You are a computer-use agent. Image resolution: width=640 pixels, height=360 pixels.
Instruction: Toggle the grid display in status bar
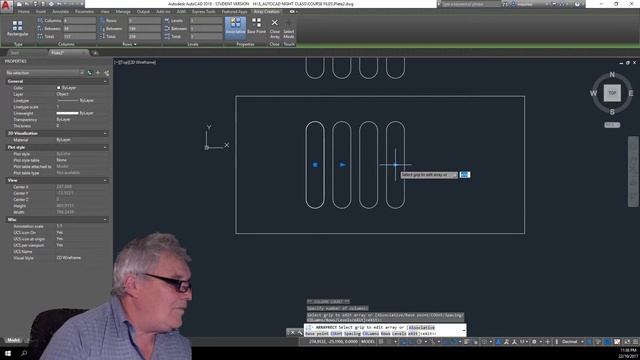pyautogui.click(x=381, y=342)
